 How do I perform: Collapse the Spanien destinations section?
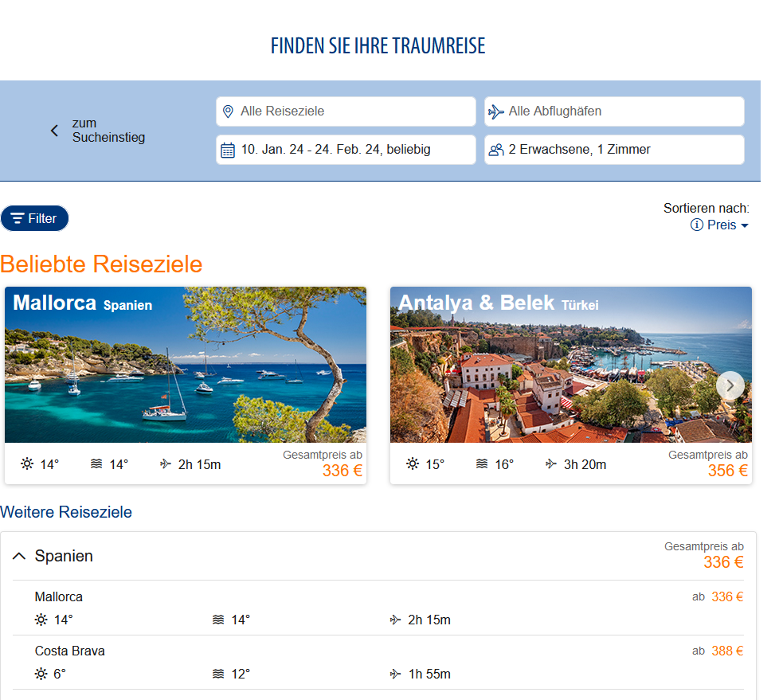(x=20, y=556)
